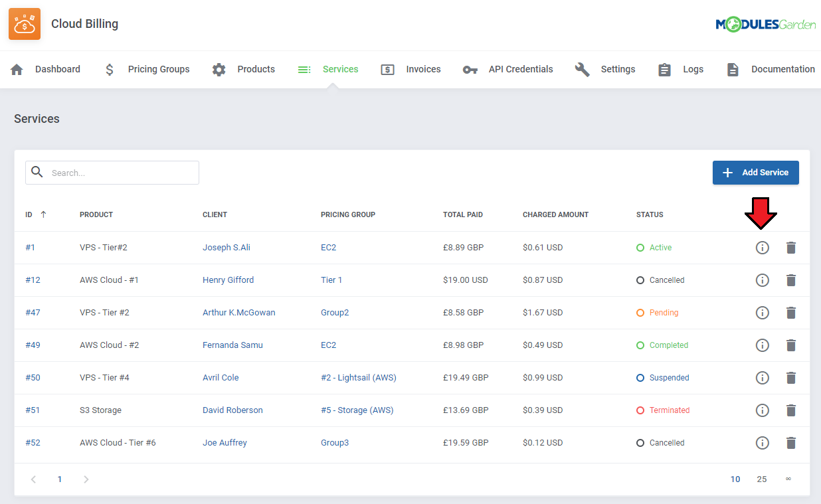Click the Search input field
Image resolution: width=821 pixels, height=504 pixels.
point(112,173)
